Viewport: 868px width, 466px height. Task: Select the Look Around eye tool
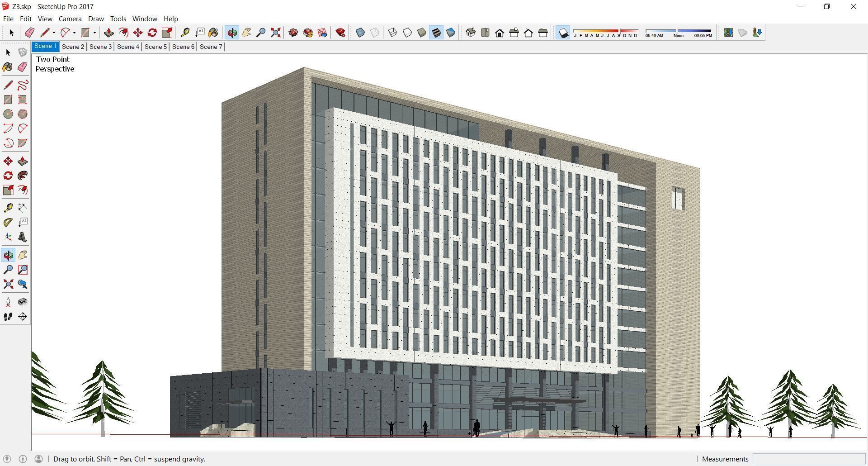[23, 302]
